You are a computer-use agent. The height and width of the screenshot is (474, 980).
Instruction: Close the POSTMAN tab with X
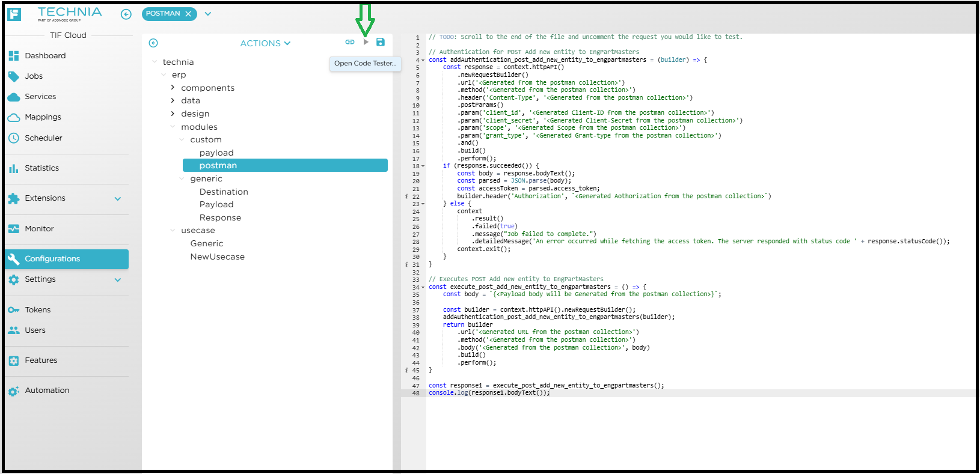pos(188,14)
